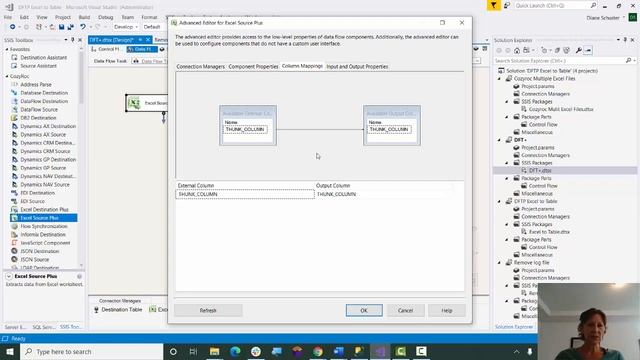Pick Address Parse component in toolbox
640x360 pixels.
point(36,84)
